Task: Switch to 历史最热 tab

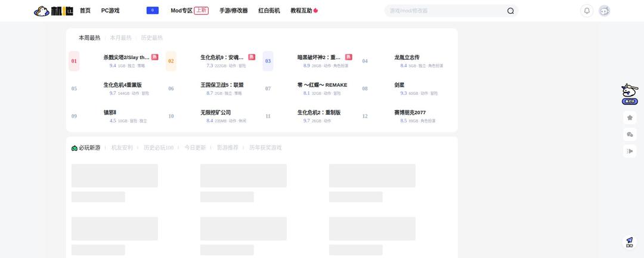Action: (152, 38)
